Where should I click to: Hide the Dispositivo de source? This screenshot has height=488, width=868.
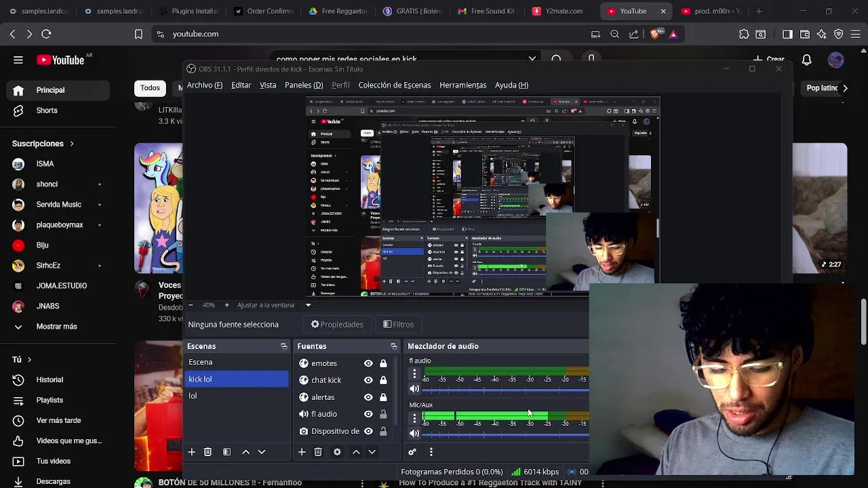pyautogui.click(x=368, y=431)
